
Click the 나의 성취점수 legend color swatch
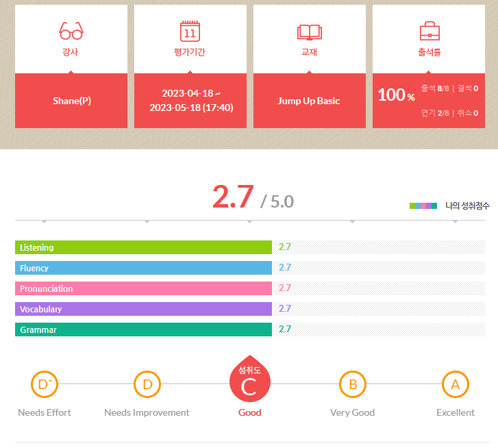tap(423, 206)
